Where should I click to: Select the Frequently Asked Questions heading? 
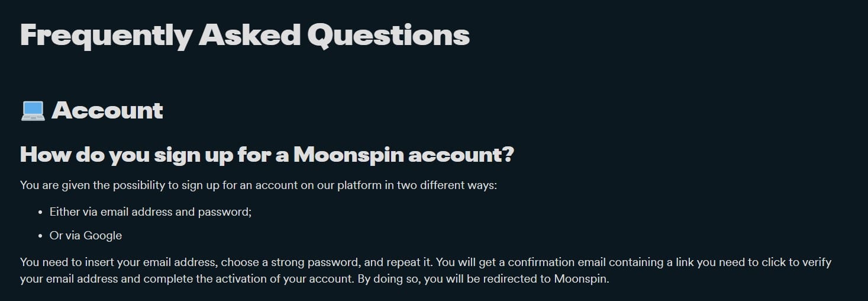click(245, 36)
